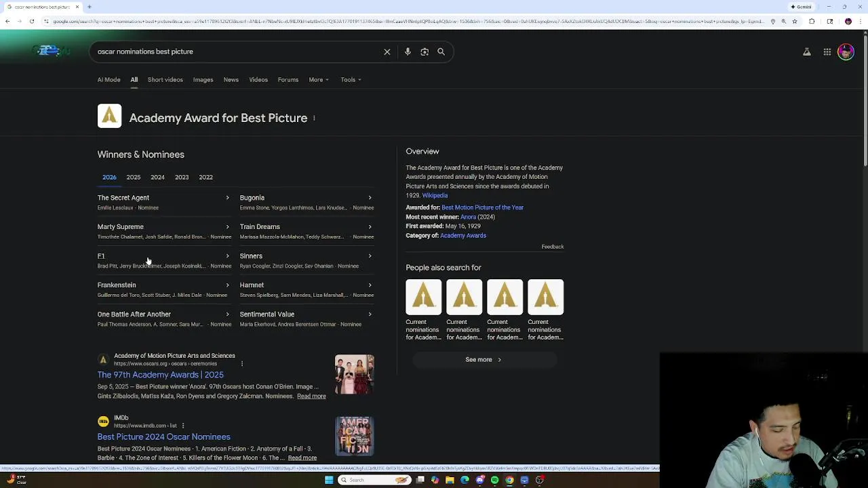Image resolution: width=868 pixels, height=488 pixels.
Task: Open the Academy Awards category link
Action: point(463,236)
